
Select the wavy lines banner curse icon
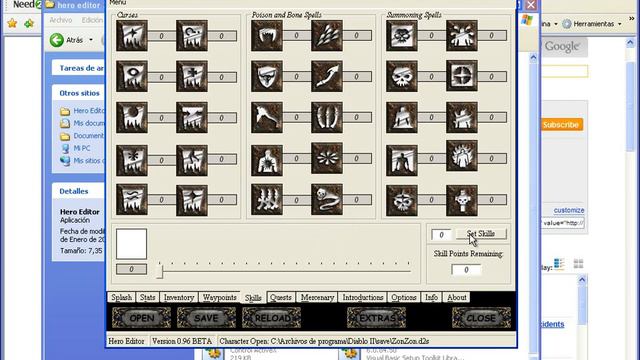132,200
